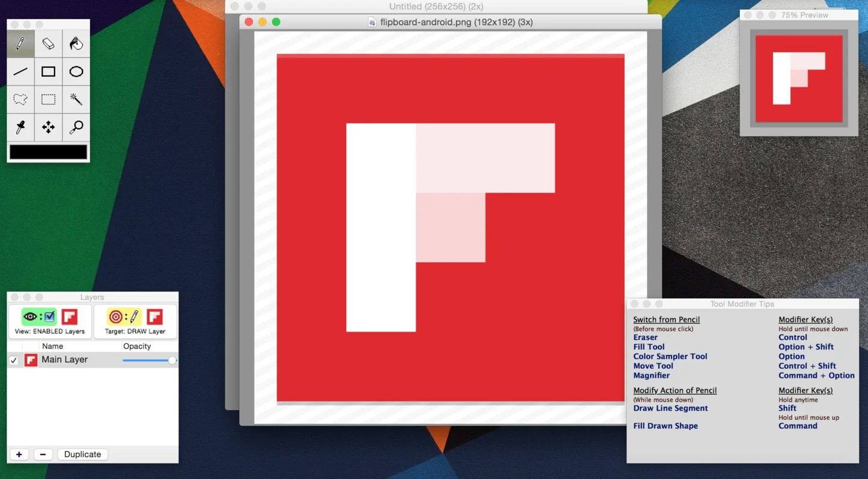Select the Main Layer name text

[65, 359]
